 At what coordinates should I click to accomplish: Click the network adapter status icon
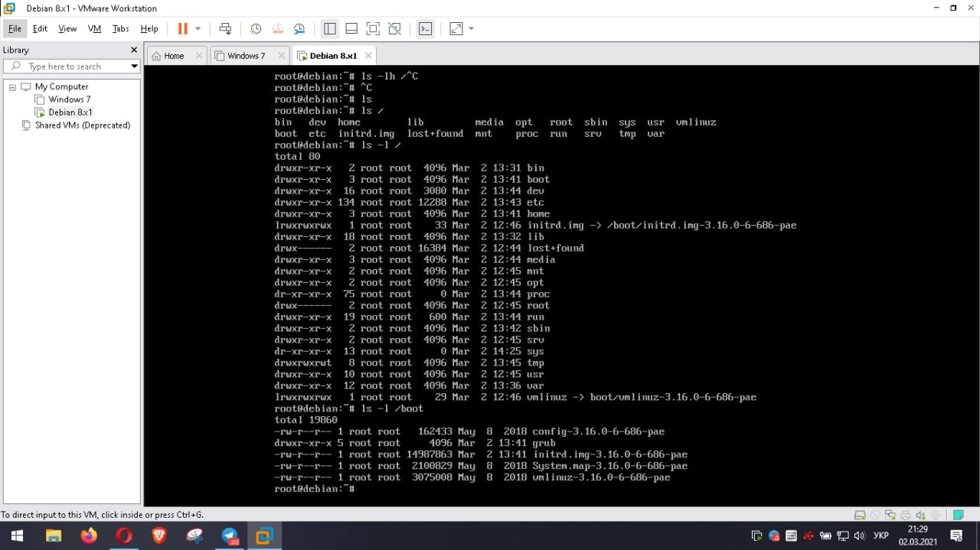point(890,515)
